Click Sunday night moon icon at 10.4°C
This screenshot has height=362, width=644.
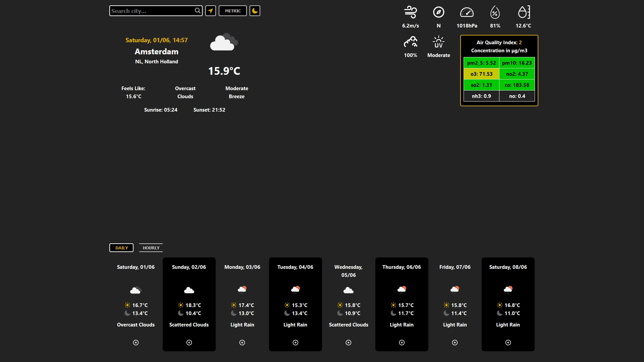coord(181,313)
